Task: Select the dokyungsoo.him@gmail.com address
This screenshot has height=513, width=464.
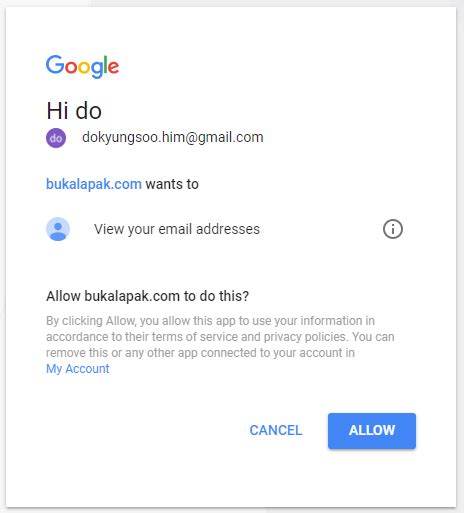Action: coord(173,137)
